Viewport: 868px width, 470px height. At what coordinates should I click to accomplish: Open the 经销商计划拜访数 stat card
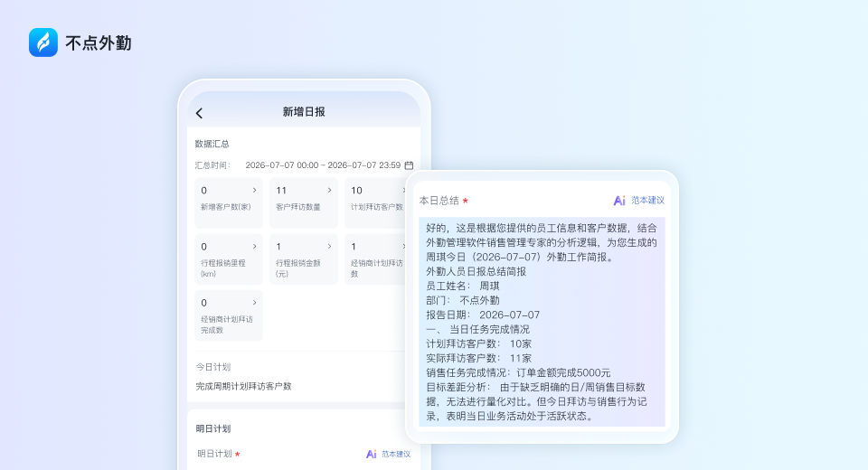click(x=376, y=259)
